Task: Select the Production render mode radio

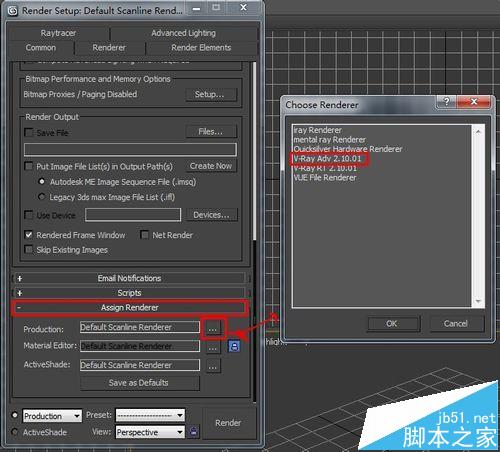Action: (15, 415)
